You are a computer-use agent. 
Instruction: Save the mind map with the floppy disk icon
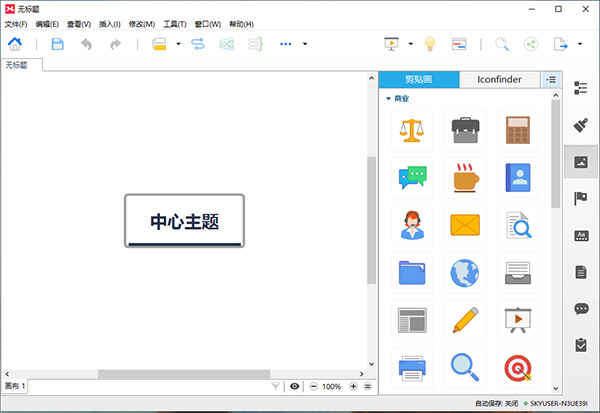(57, 44)
